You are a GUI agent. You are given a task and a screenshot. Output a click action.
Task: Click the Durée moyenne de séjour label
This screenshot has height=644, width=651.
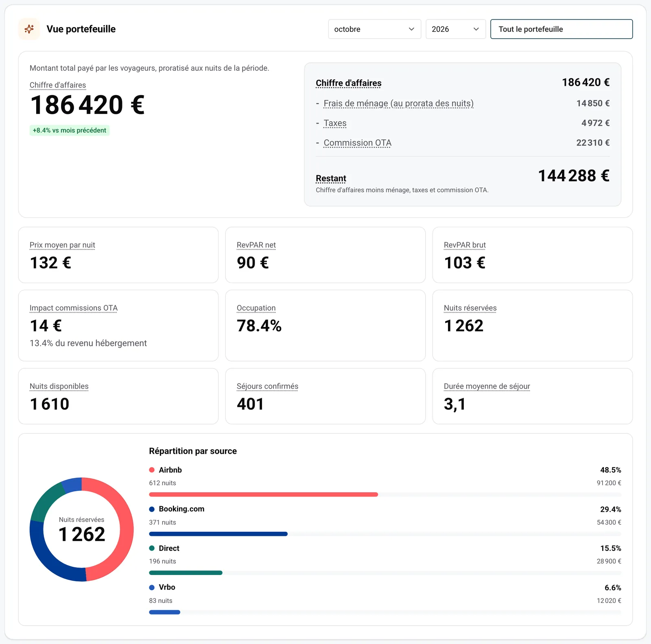tap(487, 386)
